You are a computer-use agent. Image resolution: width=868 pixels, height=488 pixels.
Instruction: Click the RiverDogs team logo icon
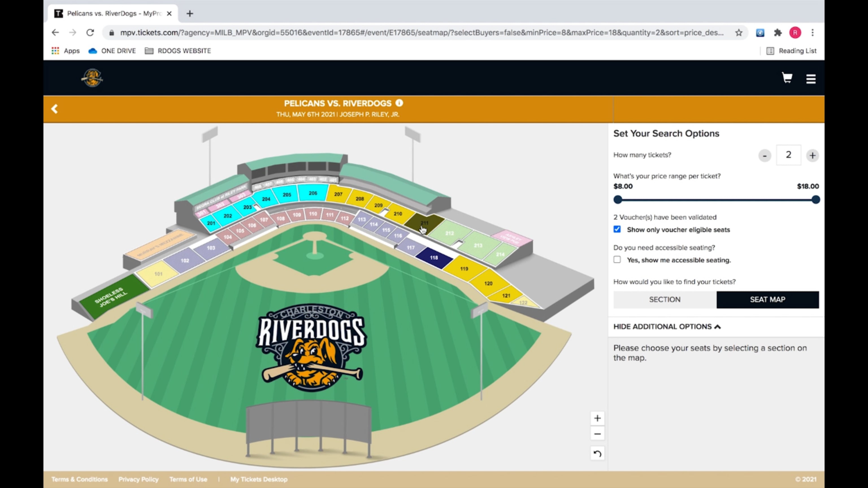(92, 77)
